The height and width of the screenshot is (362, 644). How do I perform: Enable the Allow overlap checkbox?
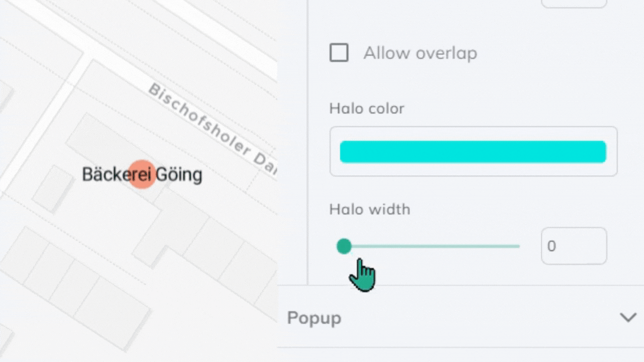click(339, 53)
